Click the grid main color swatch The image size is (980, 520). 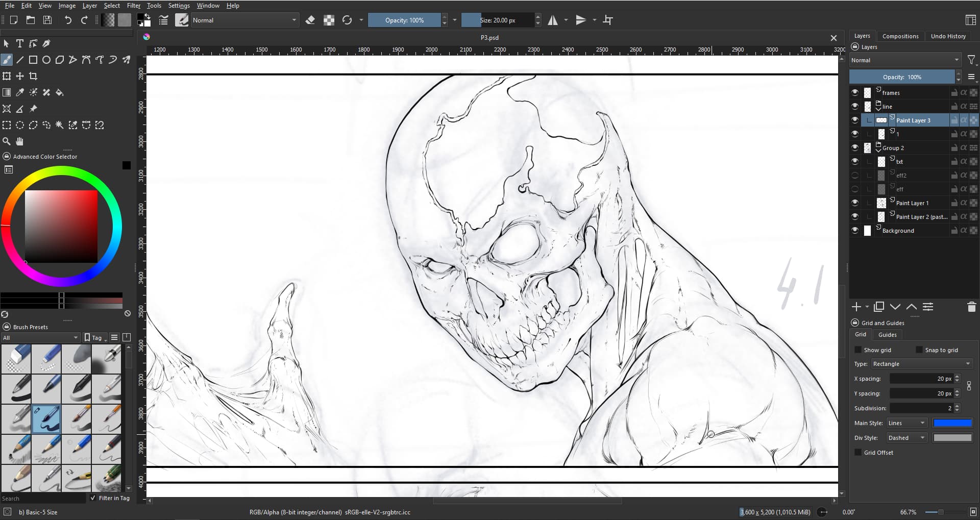(952, 423)
